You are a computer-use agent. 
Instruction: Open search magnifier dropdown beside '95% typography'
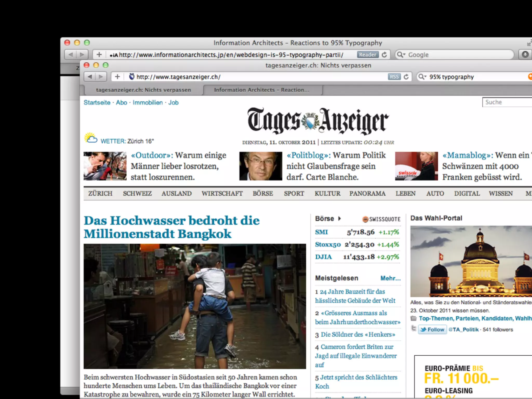pyautogui.click(x=422, y=77)
